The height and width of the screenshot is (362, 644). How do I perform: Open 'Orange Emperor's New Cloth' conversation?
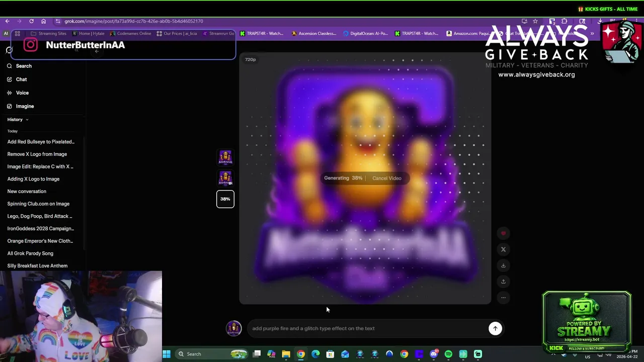click(40, 241)
